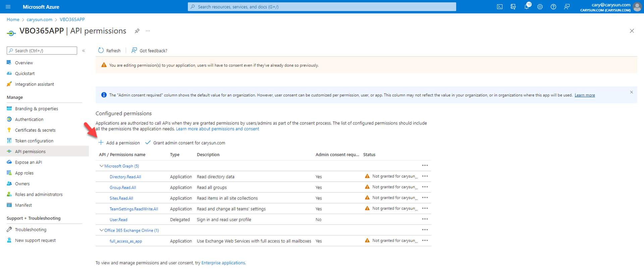The image size is (644, 269).
Task: Open the Group.Read.All permission link
Action: click(123, 187)
